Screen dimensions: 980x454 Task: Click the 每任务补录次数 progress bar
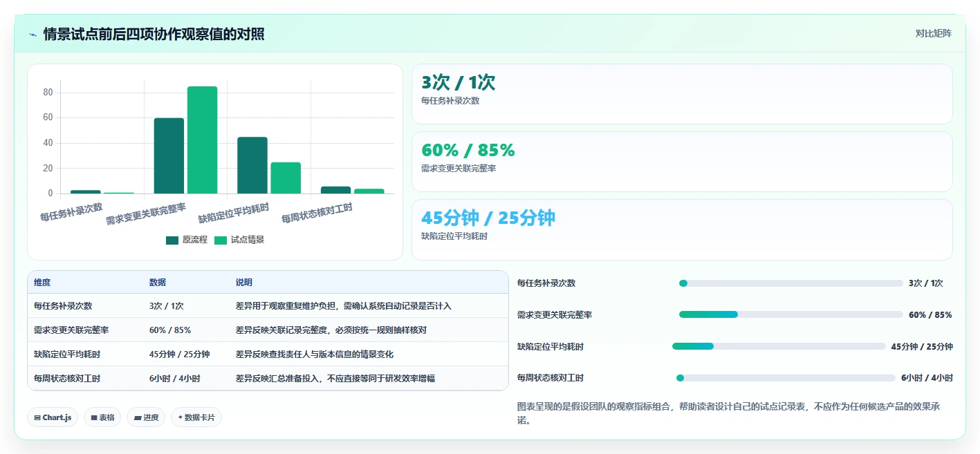[791, 283]
